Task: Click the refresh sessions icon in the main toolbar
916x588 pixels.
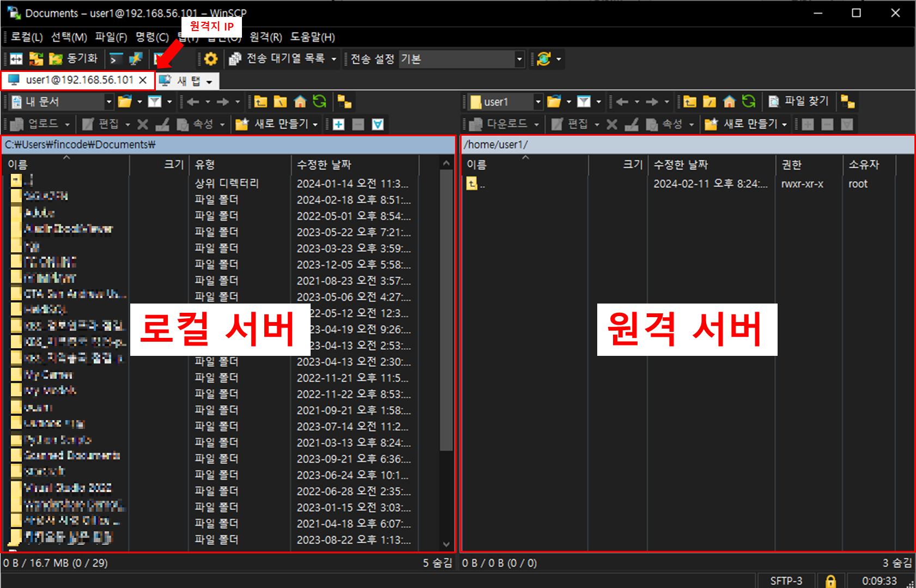Action: (x=544, y=59)
